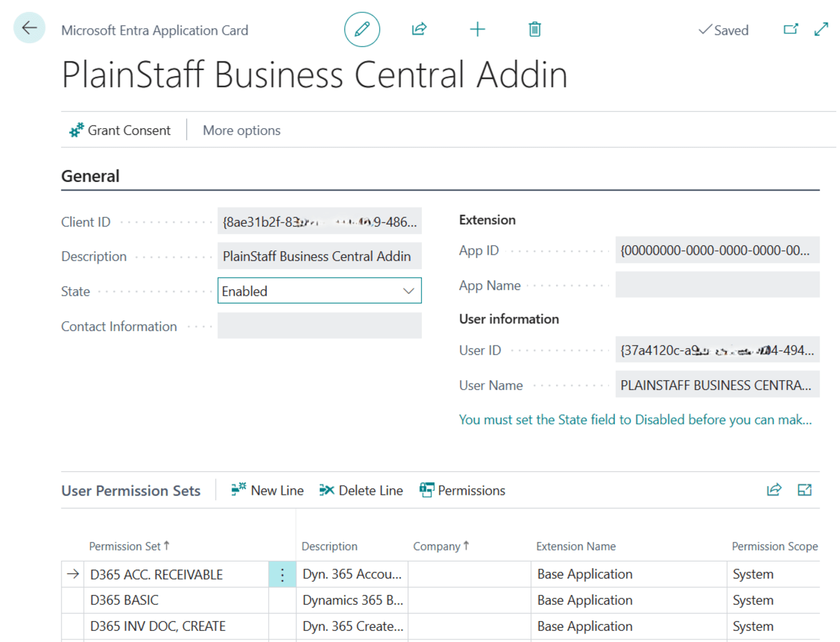Image resolution: width=840 pixels, height=642 pixels.
Task: Open card in new window icon
Action: (791, 29)
